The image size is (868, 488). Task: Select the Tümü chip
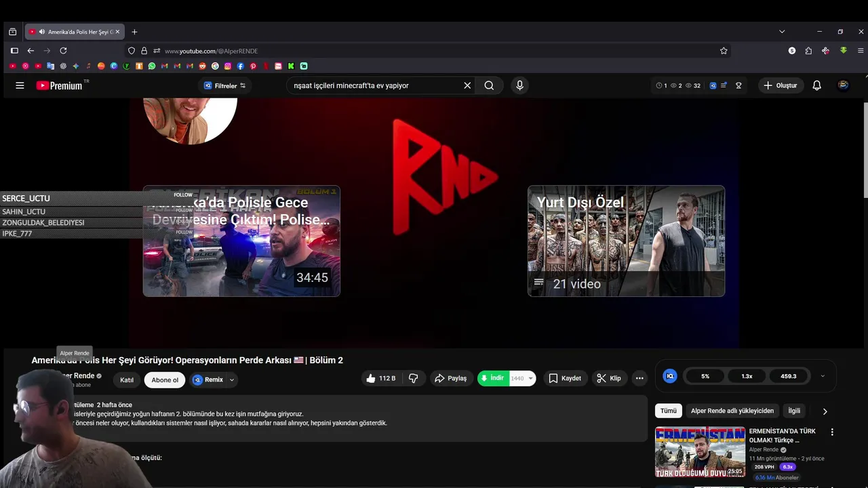(669, 411)
